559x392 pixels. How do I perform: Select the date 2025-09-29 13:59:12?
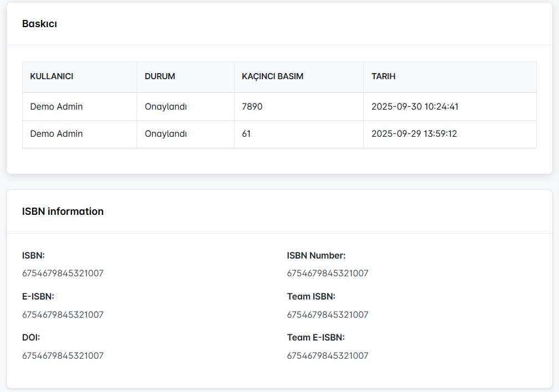(414, 133)
